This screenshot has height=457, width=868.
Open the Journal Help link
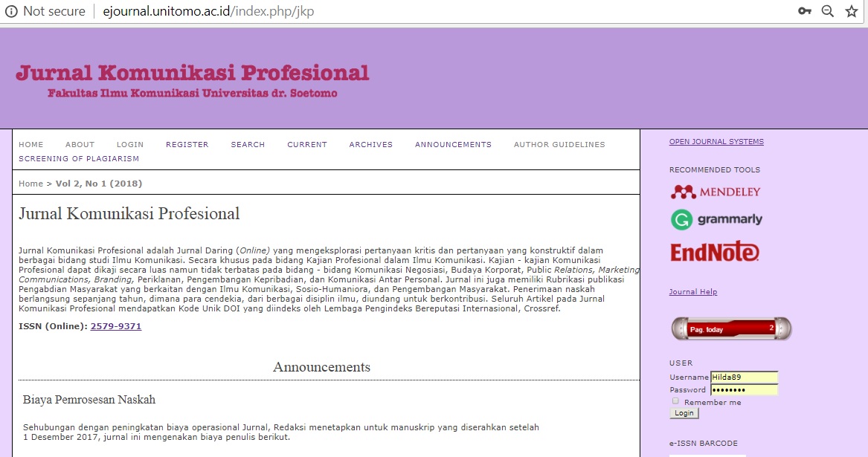[x=692, y=292]
